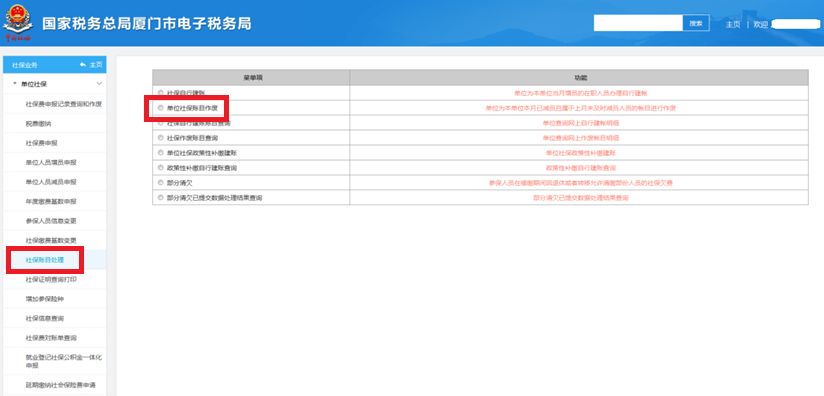Image resolution: width=824 pixels, height=396 pixels.
Task: Select 部分清欠已提交数据处理结果查询 radio button
Action: pyautogui.click(x=161, y=198)
